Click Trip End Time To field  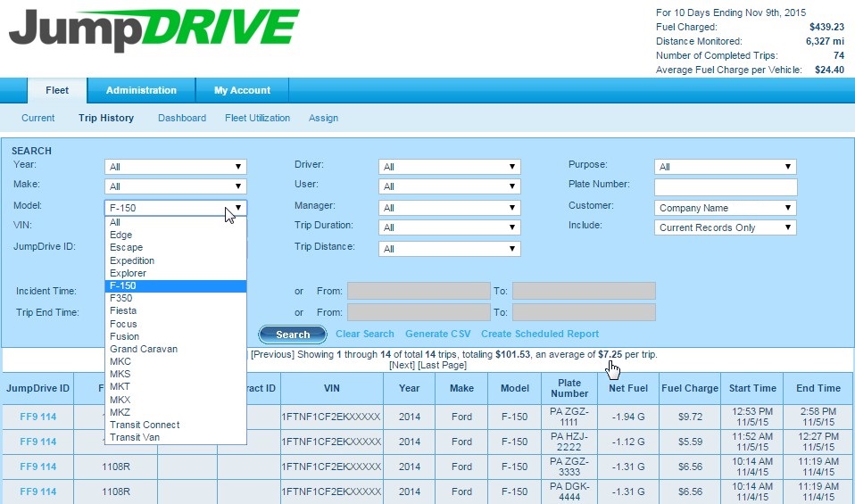[x=584, y=312]
